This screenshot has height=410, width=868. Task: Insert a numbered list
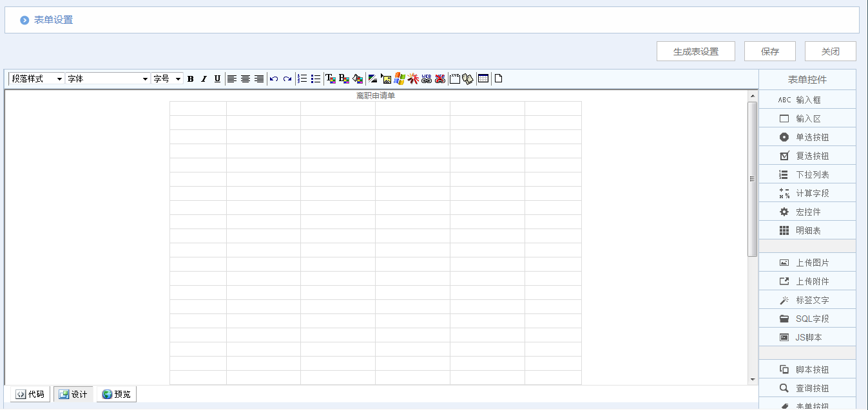click(302, 79)
